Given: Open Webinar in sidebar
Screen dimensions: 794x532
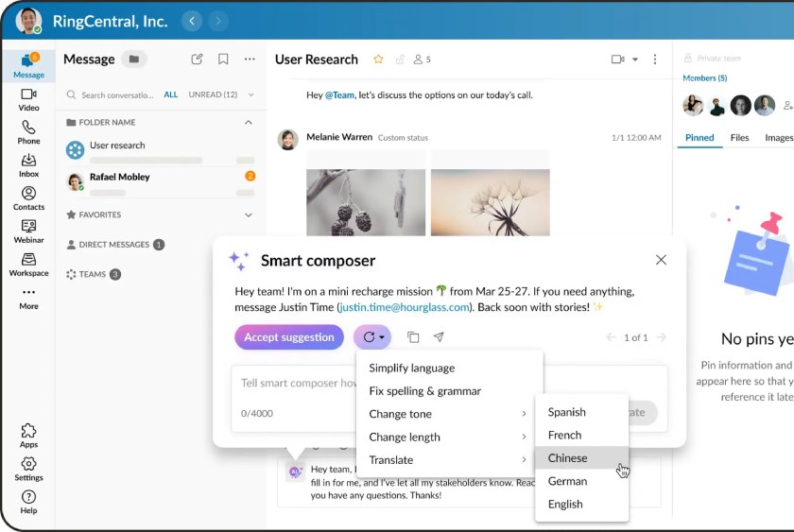Looking at the screenshot, I should tap(28, 232).
